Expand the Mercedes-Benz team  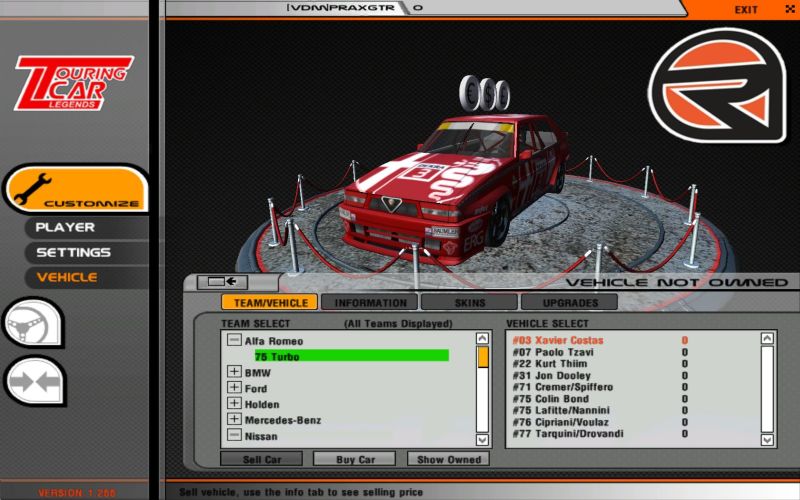[x=234, y=419]
